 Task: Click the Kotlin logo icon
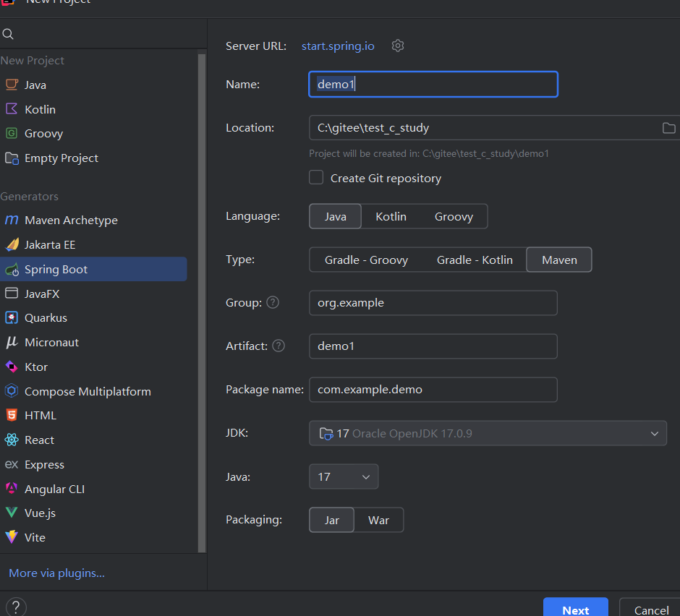(x=12, y=108)
